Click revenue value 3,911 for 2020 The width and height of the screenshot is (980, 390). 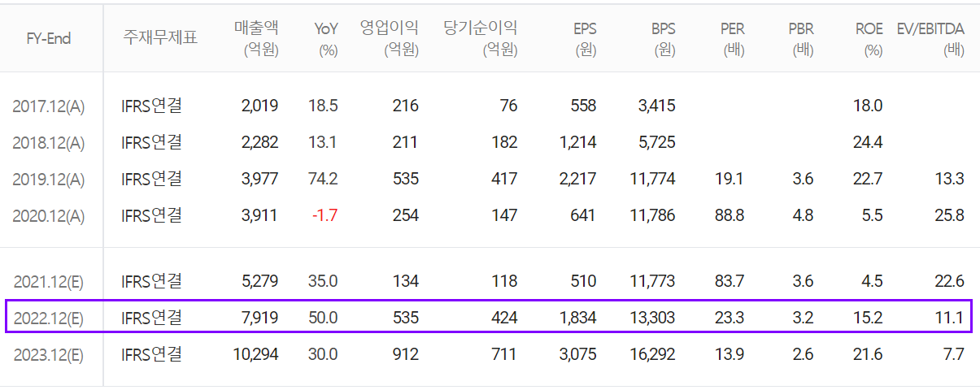pyautogui.click(x=260, y=215)
